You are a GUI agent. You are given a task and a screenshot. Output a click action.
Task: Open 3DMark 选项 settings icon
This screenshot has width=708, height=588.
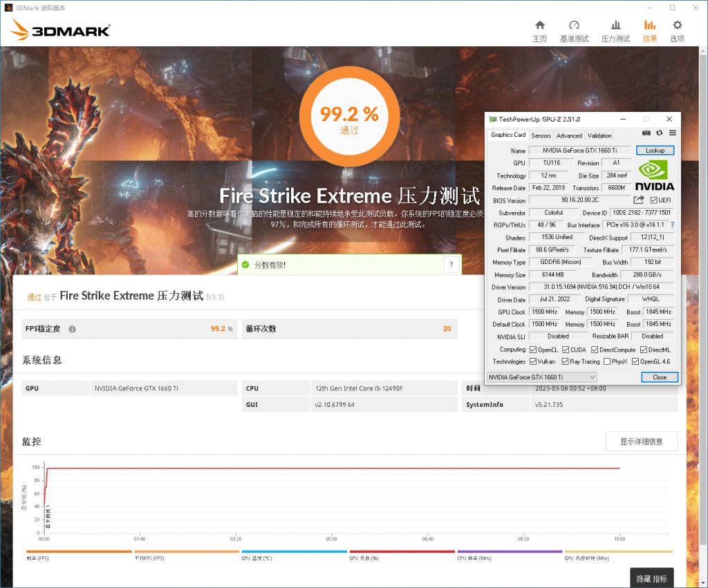click(677, 28)
